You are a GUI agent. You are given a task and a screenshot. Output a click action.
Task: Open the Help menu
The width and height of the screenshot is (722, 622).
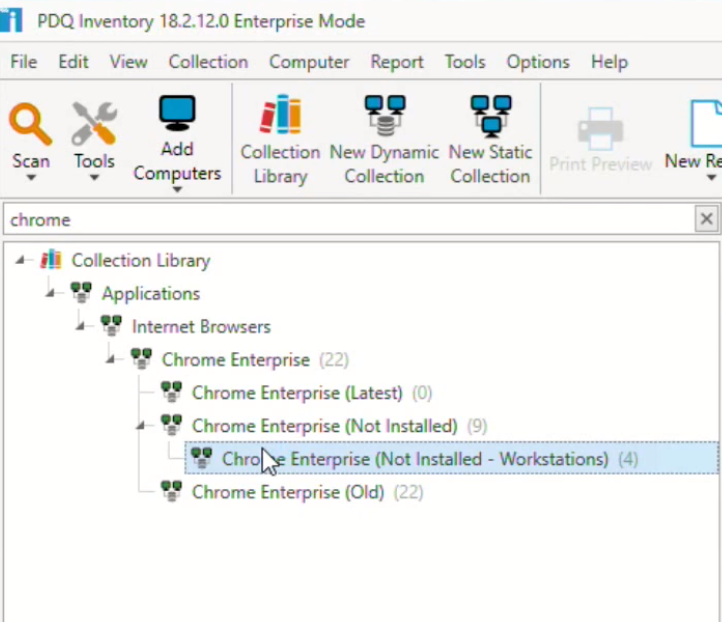coord(609,62)
